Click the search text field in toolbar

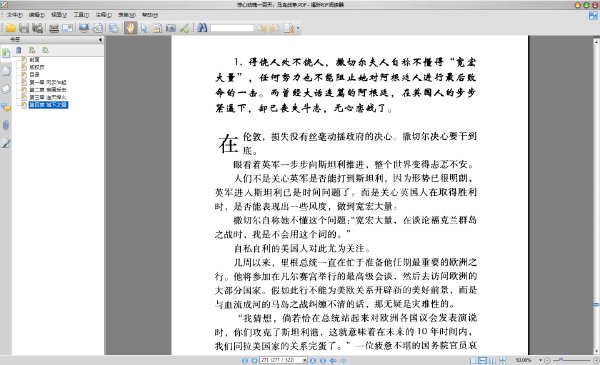[232, 28]
